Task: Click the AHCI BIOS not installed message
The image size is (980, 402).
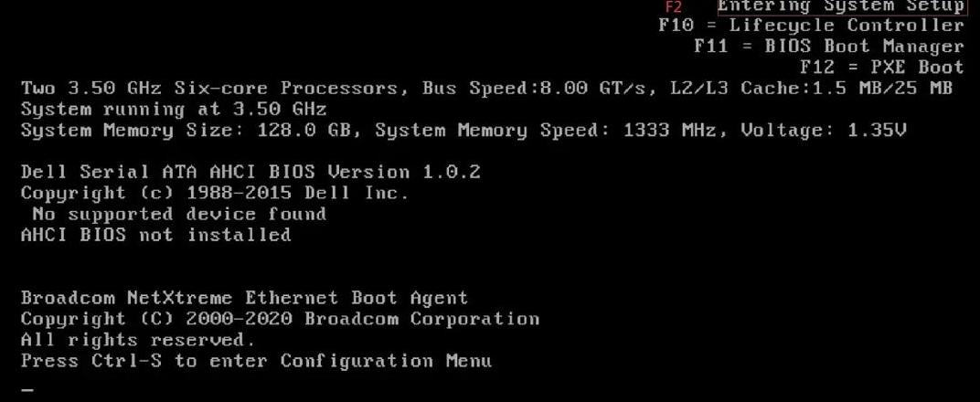Action: pos(155,235)
